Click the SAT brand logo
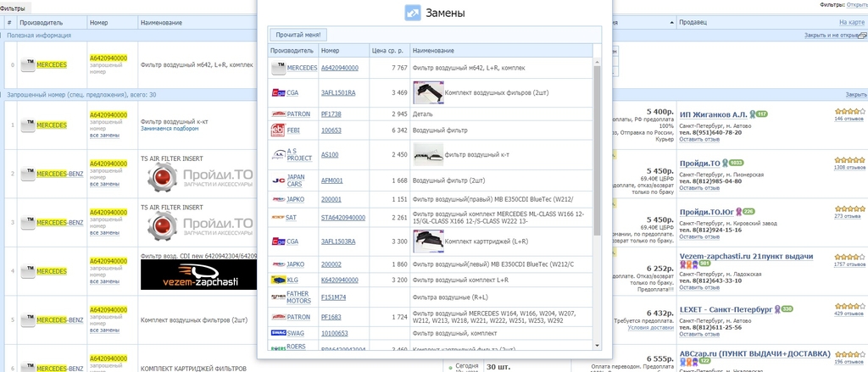Screen dimensions: 868x372 click(x=278, y=218)
